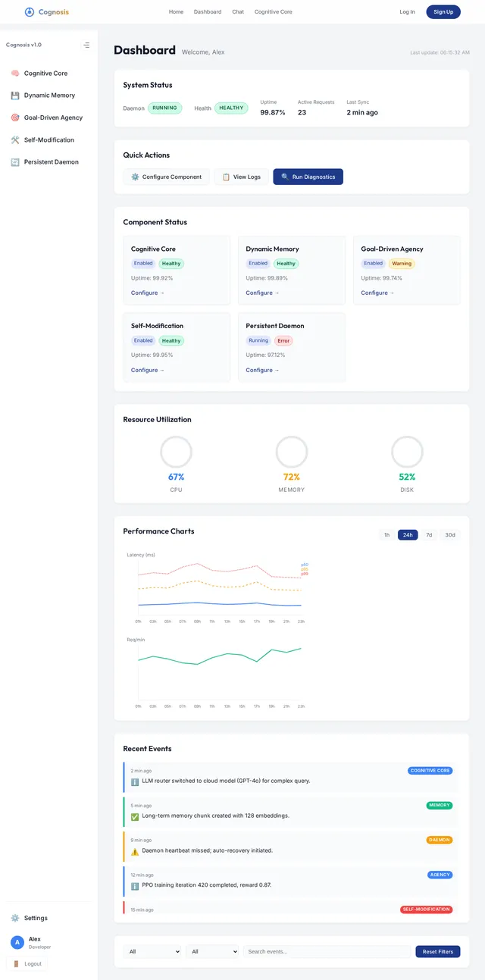The width and height of the screenshot is (485, 980).
Task: Start Run Diagnostics
Action: coord(308,177)
